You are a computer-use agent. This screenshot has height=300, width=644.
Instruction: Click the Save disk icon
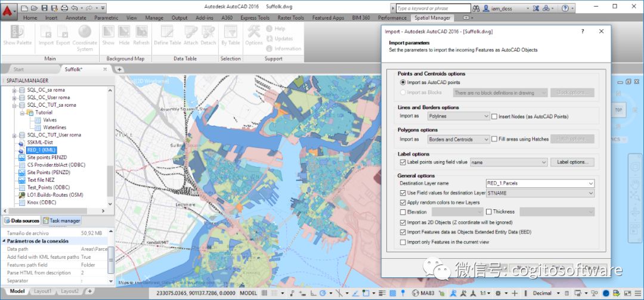pyautogui.click(x=44, y=8)
